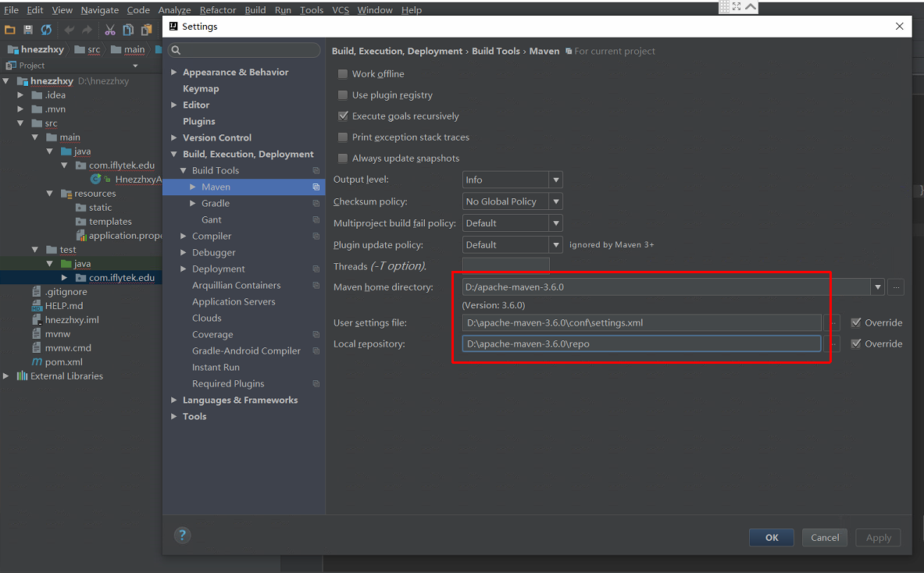Screen dimensions: 924x573
Task: Open the Analyze menu
Action: click(x=174, y=10)
